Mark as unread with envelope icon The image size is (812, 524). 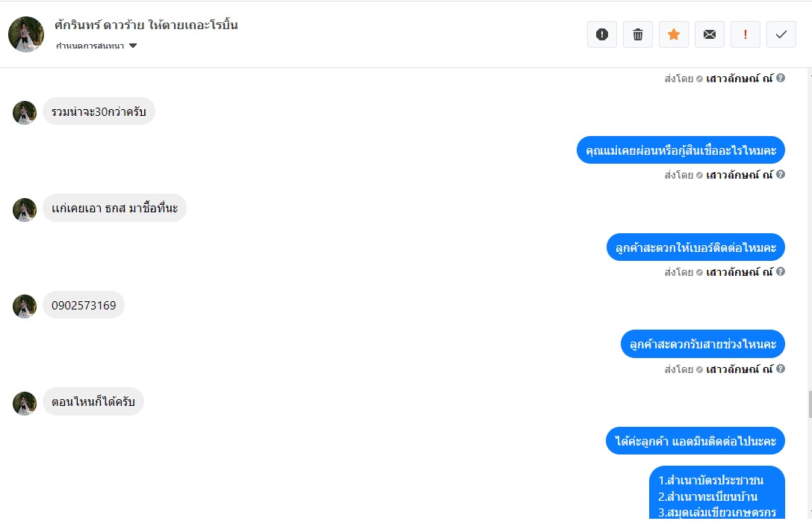click(709, 34)
